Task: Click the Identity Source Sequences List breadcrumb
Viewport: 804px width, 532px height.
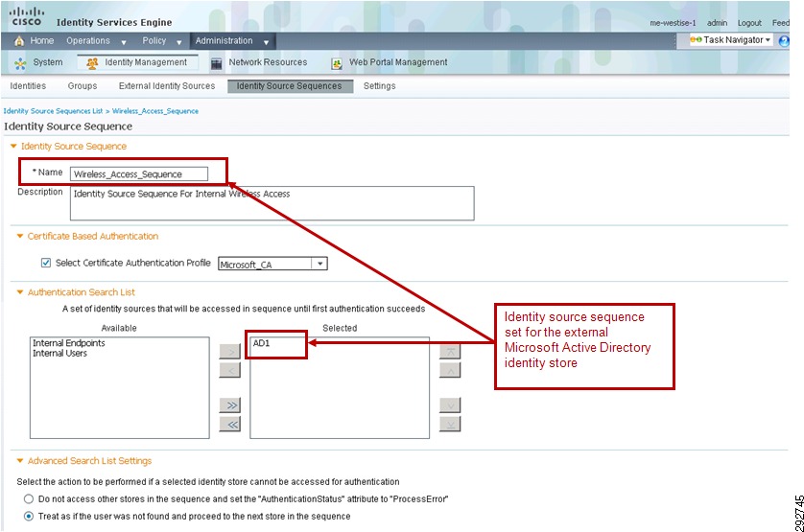Action: (54, 111)
